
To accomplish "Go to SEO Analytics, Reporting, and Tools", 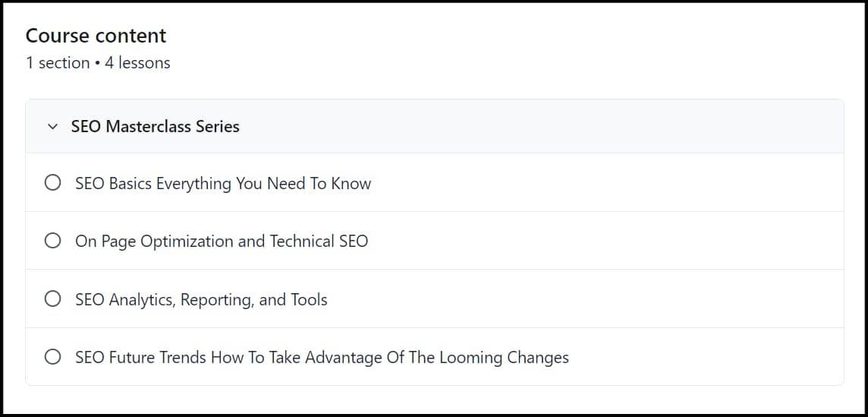I will [201, 299].
